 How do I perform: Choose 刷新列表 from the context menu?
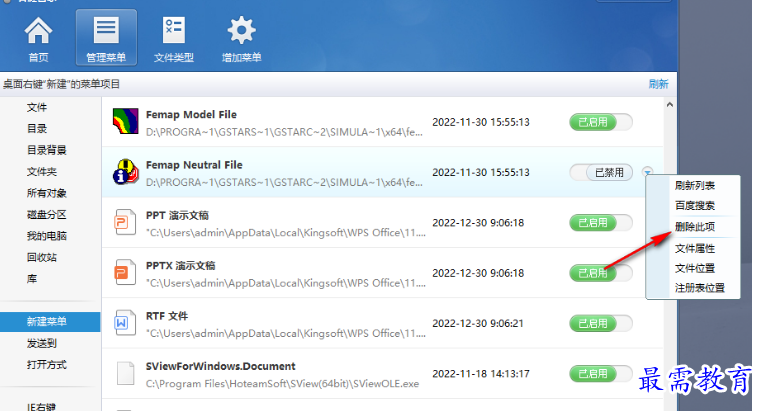point(695,186)
